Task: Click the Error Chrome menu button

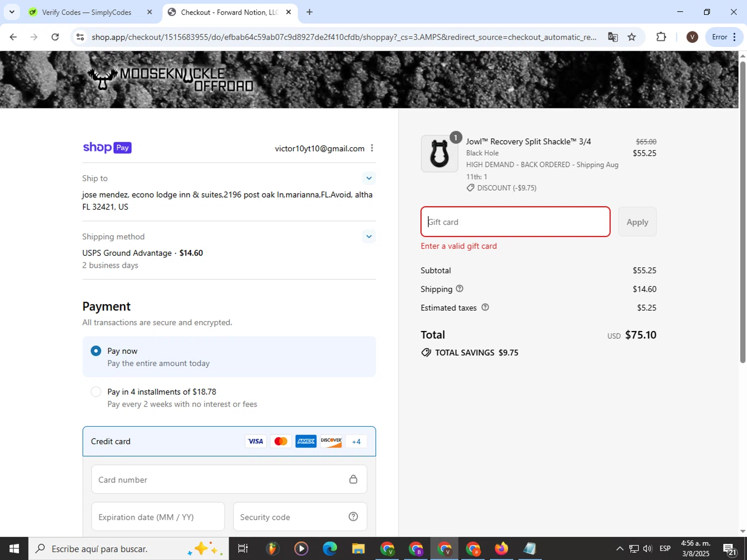Action: [725, 37]
